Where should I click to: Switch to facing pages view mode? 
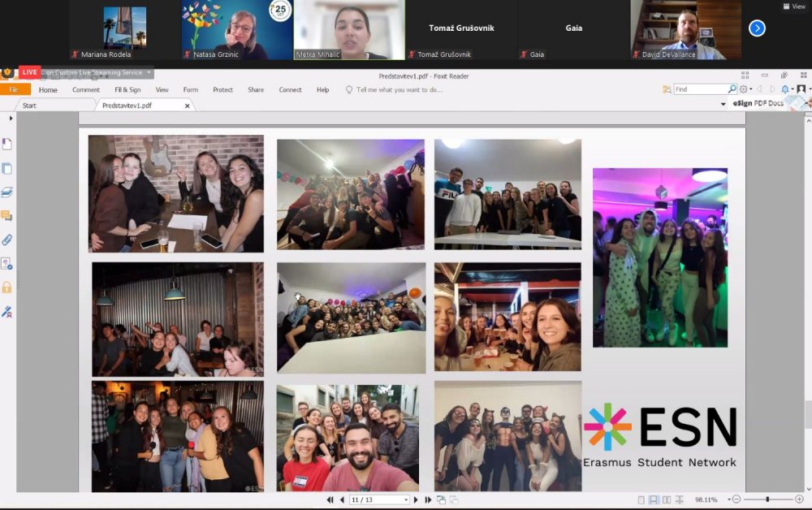point(666,499)
